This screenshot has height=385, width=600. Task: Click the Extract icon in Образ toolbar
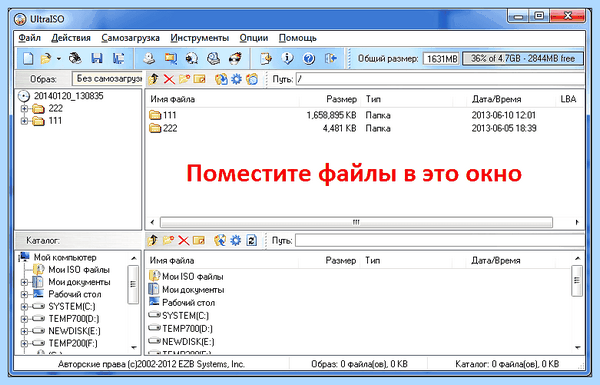221,79
